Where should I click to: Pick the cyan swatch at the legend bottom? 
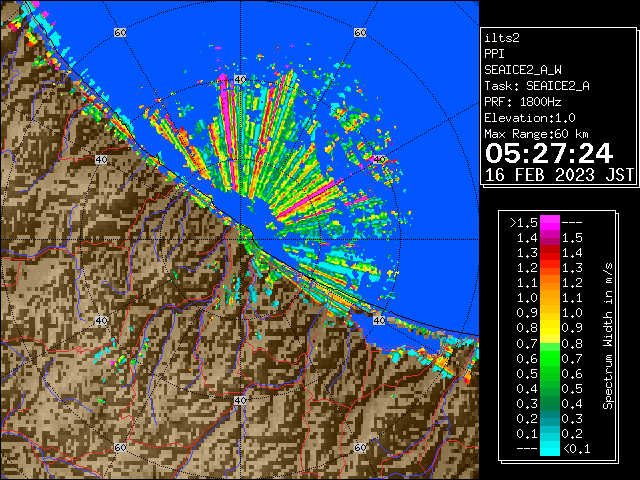click(550, 448)
